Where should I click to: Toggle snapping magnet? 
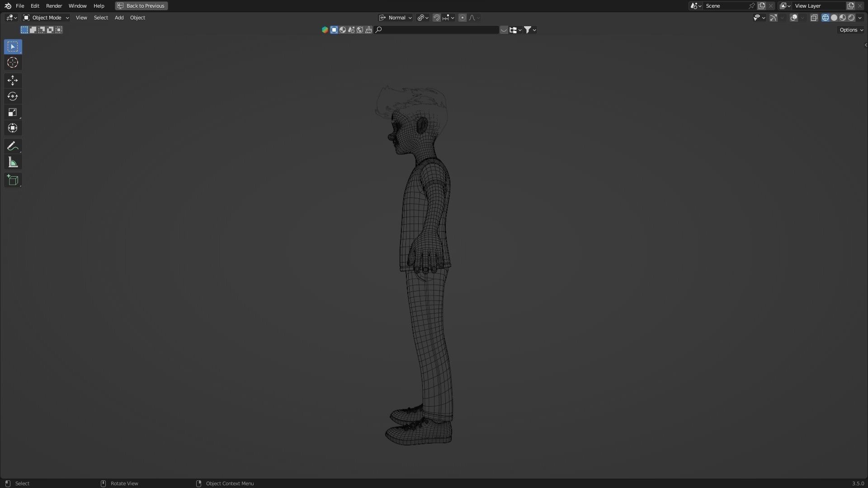[x=437, y=18]
